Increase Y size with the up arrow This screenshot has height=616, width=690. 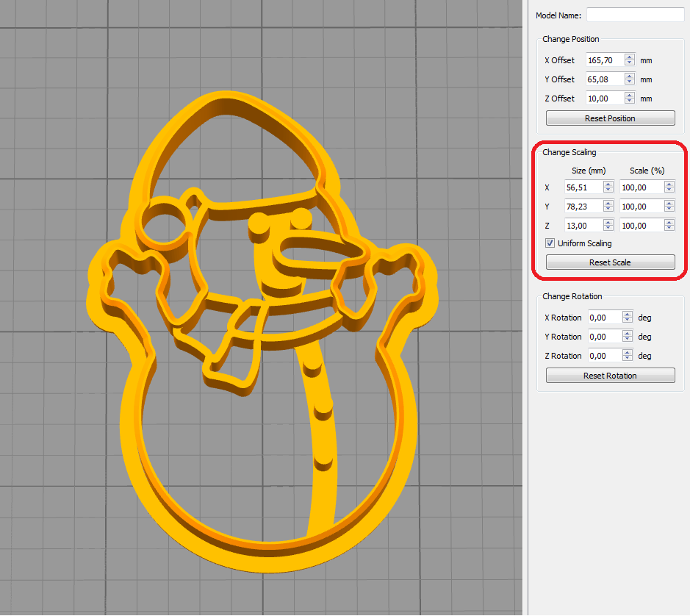coord(608,203)
